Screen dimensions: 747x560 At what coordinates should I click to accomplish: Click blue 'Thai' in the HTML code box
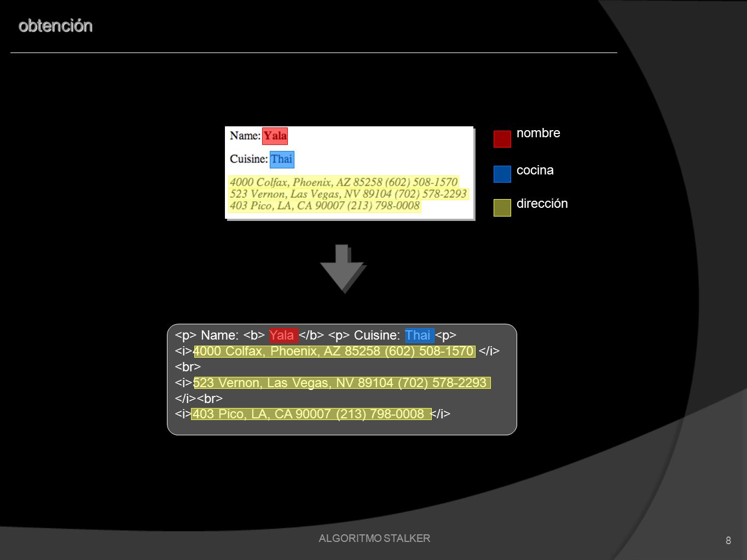[x=419, y=335]
